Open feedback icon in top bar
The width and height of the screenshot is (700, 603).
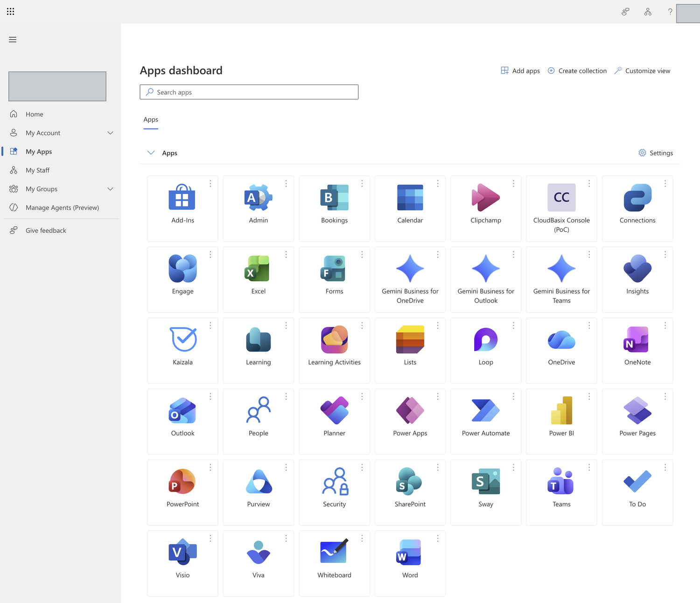pyautogui.click(x=625, y=12)
